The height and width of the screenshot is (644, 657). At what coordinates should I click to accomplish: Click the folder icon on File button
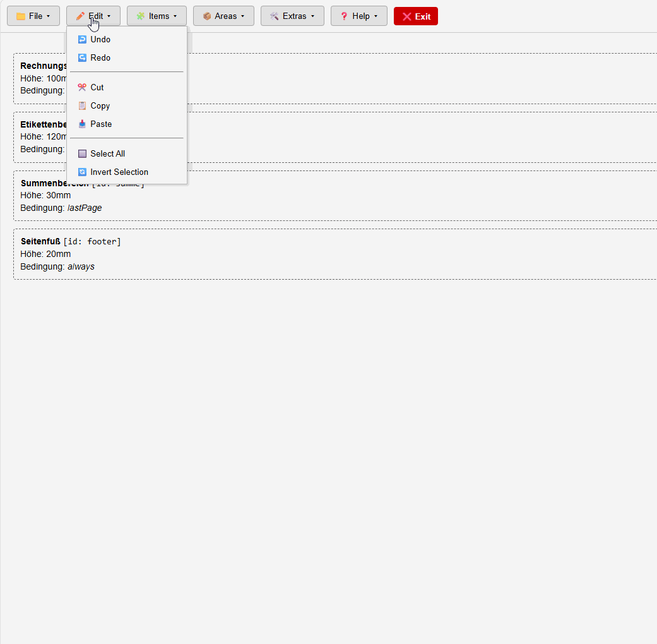pyautogui.click(x=21, y=16)
